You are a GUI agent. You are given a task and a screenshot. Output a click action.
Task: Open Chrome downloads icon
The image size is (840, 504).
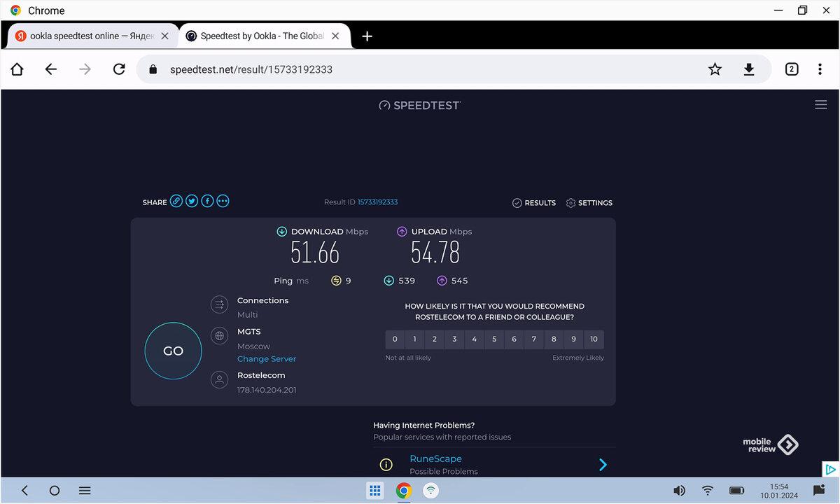point(749,69)
